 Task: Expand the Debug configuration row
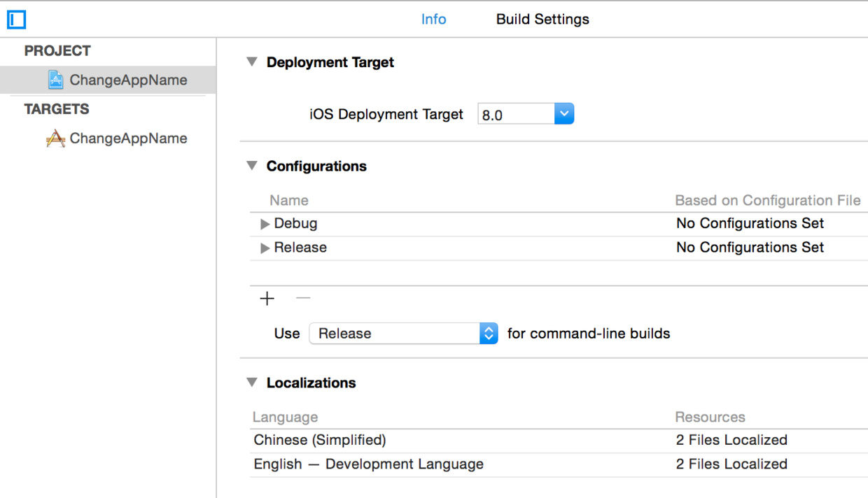tap(265, 225)
